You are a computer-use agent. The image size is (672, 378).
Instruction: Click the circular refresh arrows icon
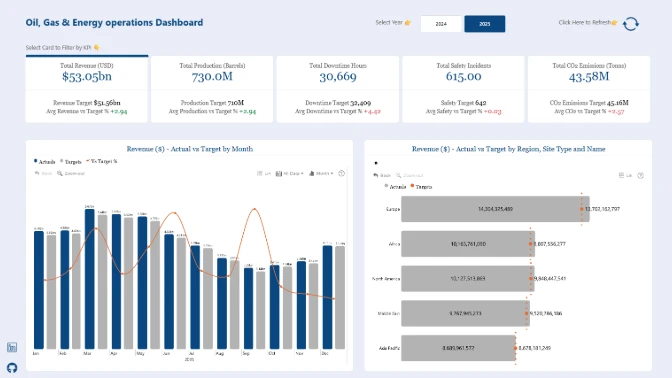[630, 24]
